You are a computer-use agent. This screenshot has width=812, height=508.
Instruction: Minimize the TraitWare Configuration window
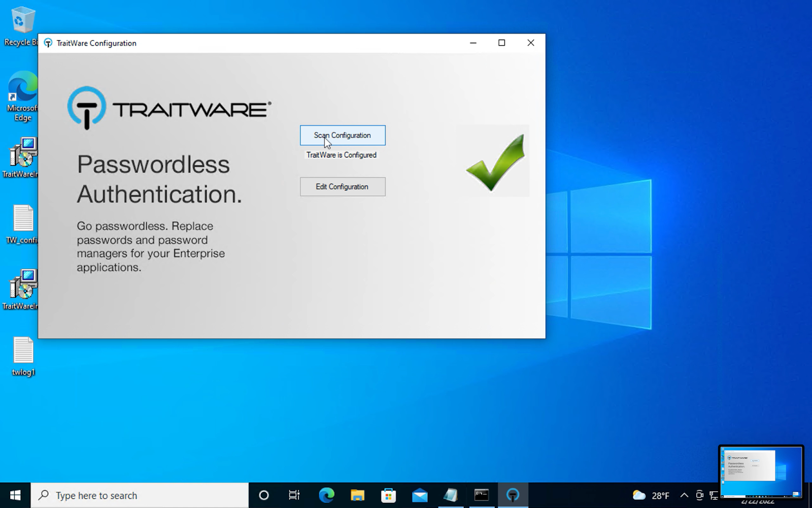[473, 43]
